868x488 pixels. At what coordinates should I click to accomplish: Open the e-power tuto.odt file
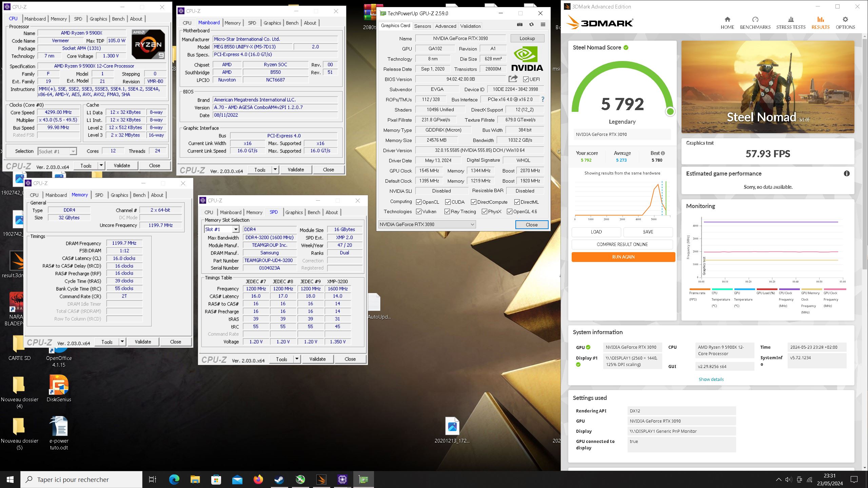tap(59, 433)
